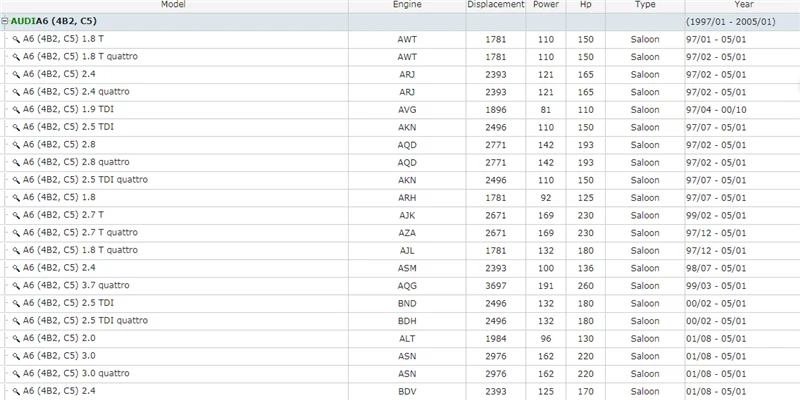Viewport: 800px width, 400px height.
Task: Click magnifier icon for 2.5 TDI quattro AKN row
Action: tap(16, 180)
